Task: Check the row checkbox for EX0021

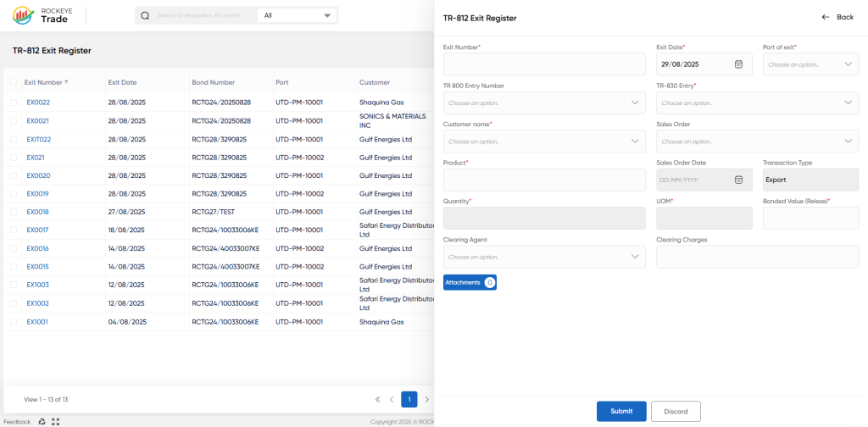Action: pyautogui.click(x=14, y=120)
